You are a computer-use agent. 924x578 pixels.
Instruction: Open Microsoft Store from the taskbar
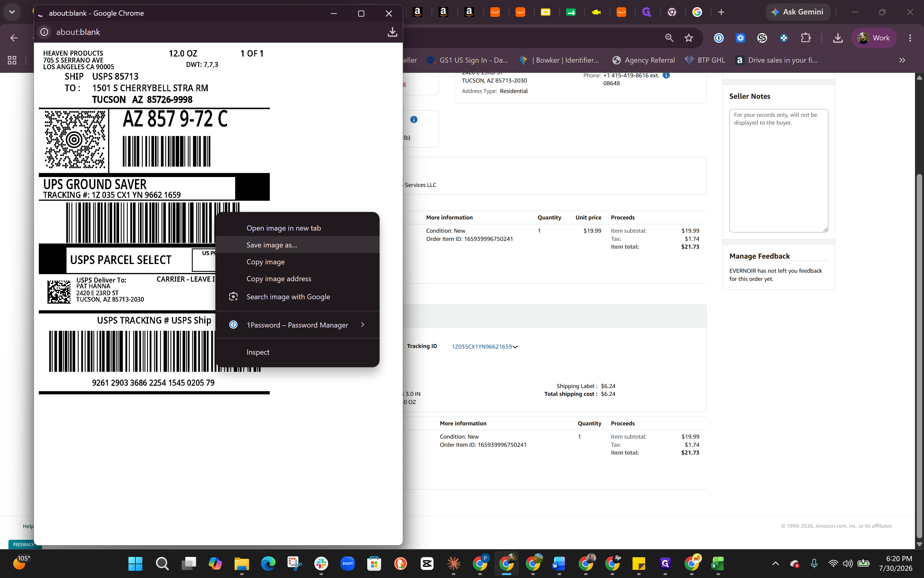coord(374,564)
